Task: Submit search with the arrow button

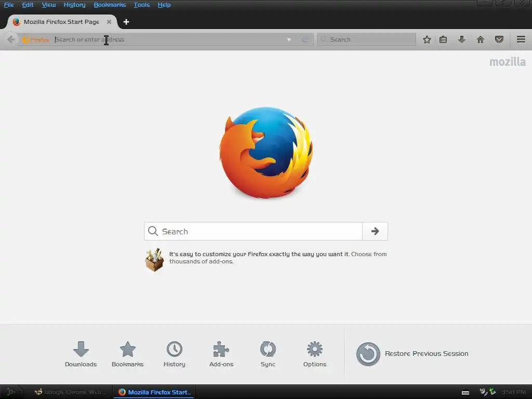Action: 375,231
